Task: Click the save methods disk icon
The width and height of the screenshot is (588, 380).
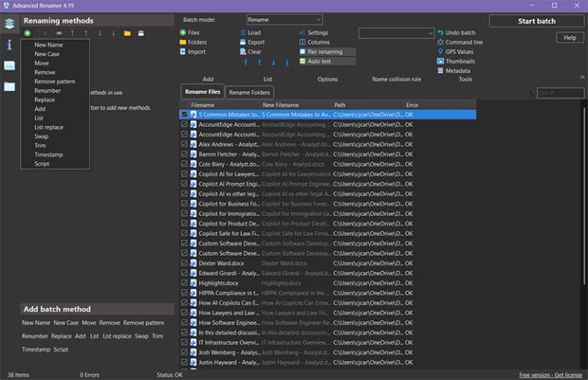Action: pos(141,34)
